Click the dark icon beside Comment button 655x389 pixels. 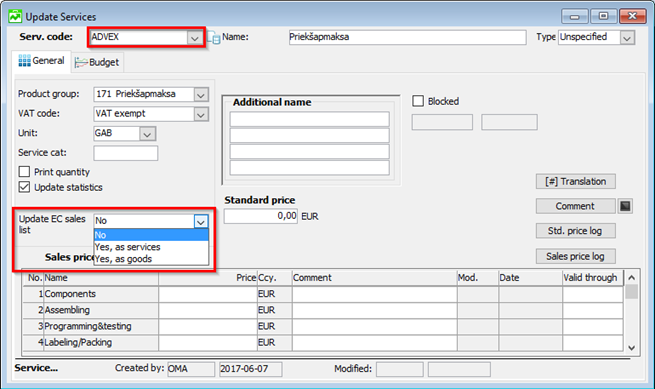click(x=625, y=206)
